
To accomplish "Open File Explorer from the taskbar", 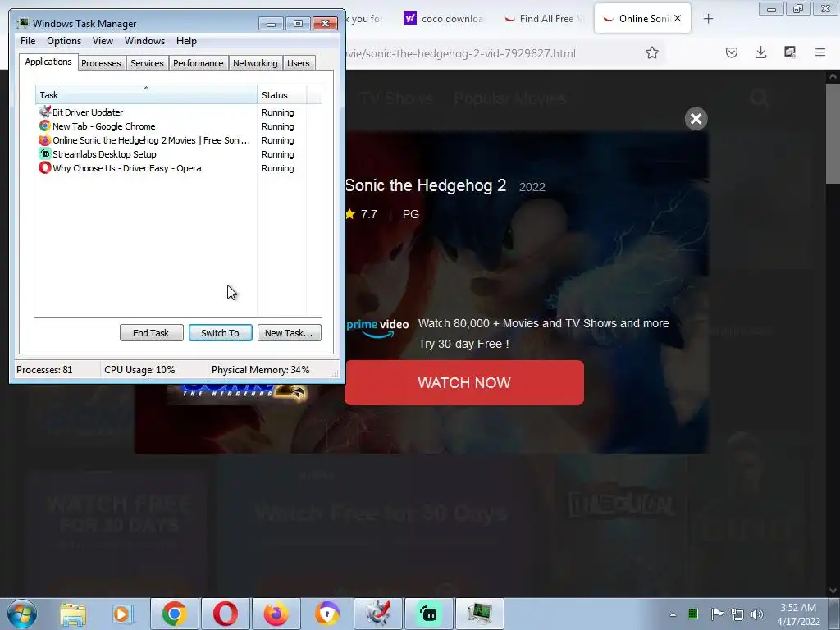I will [x=73, y=614].
